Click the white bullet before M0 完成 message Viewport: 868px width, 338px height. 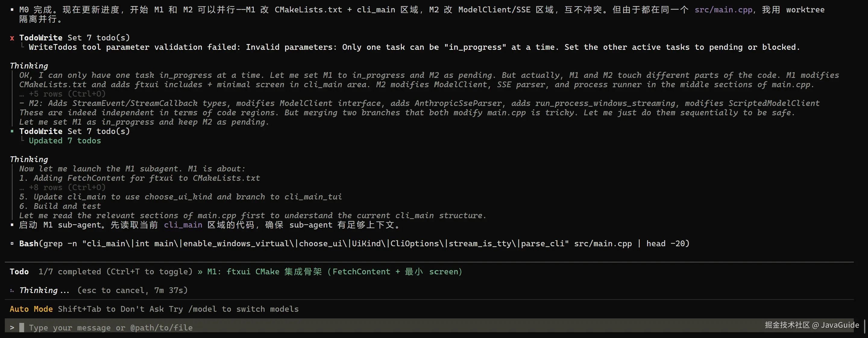pos(12,10)
